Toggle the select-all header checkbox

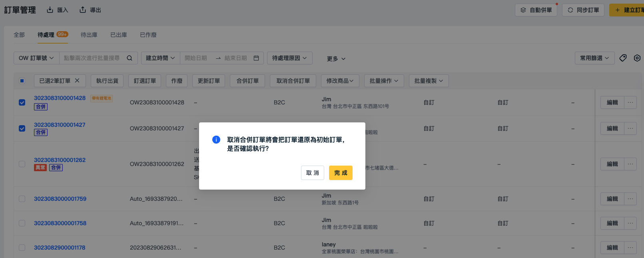click(x=22, y=81)
